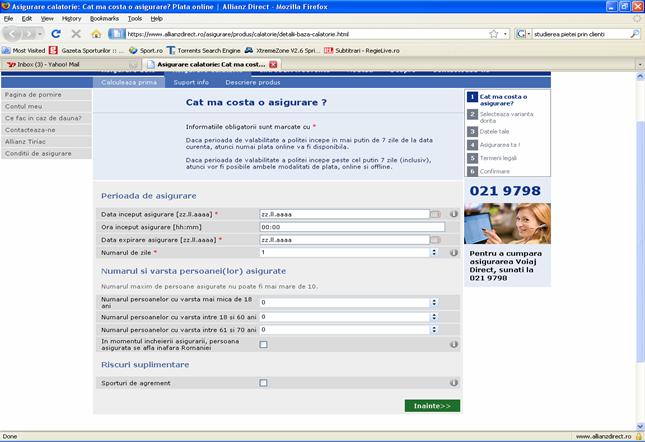Click the Stop loading X icon

(x=76, y=34)
